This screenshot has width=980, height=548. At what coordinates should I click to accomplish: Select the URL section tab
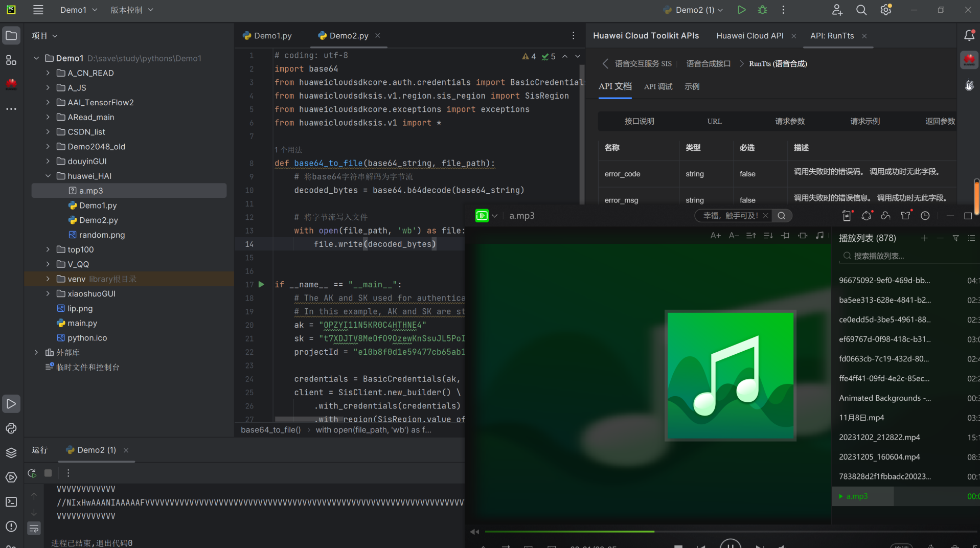point(714,121)
